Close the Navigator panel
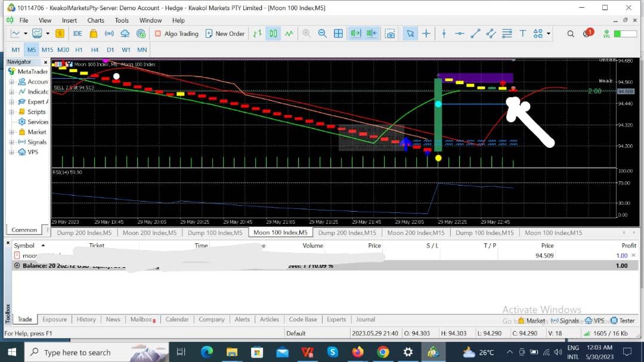Screen dimensions: 644x362 (x=45, y=62)
